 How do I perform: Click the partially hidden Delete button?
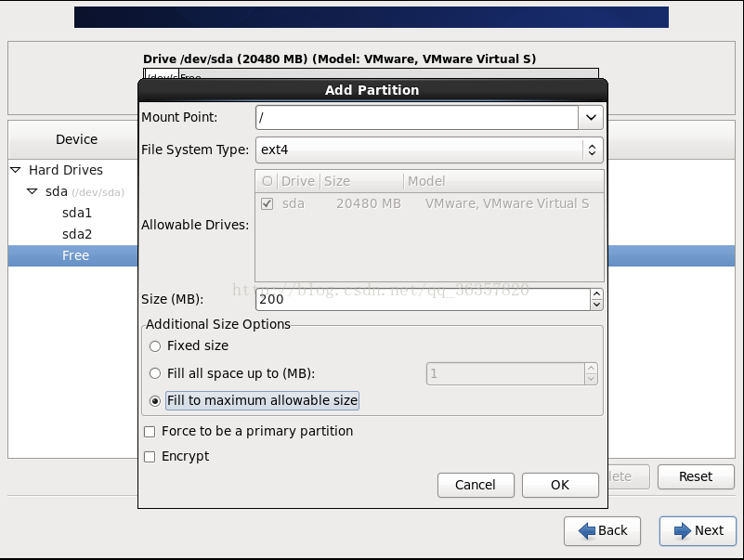[628, 476]
